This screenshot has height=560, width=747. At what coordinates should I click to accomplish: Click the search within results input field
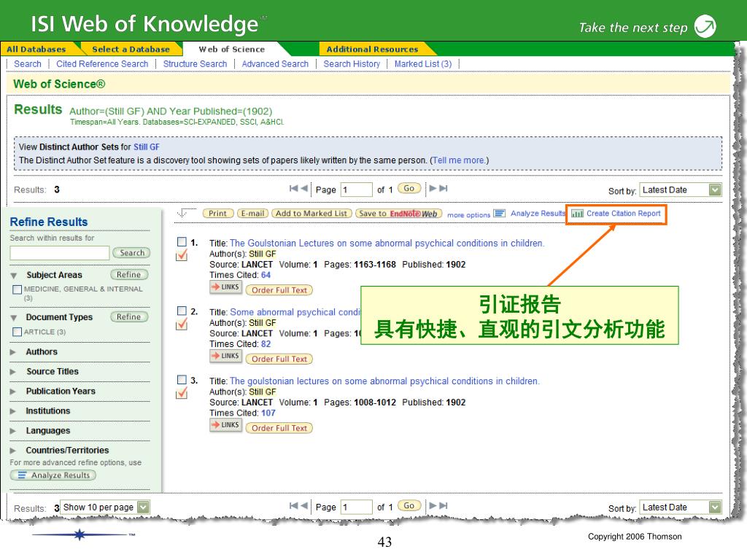click(x=60, y=253)
